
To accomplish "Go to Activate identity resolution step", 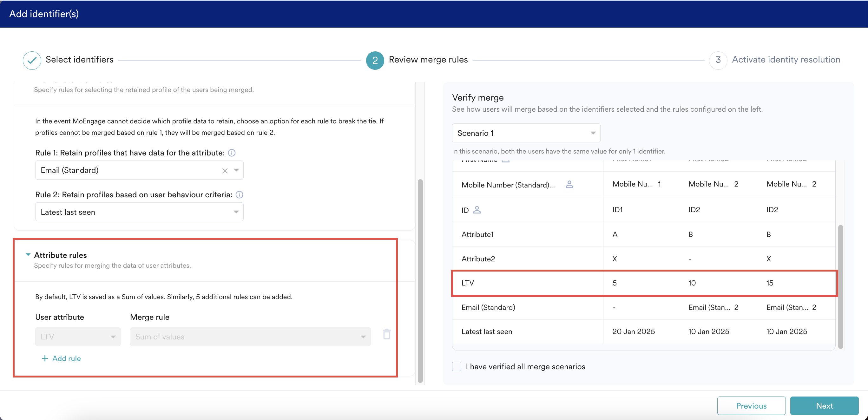I will pyautogui.click(x=718, y=60).
